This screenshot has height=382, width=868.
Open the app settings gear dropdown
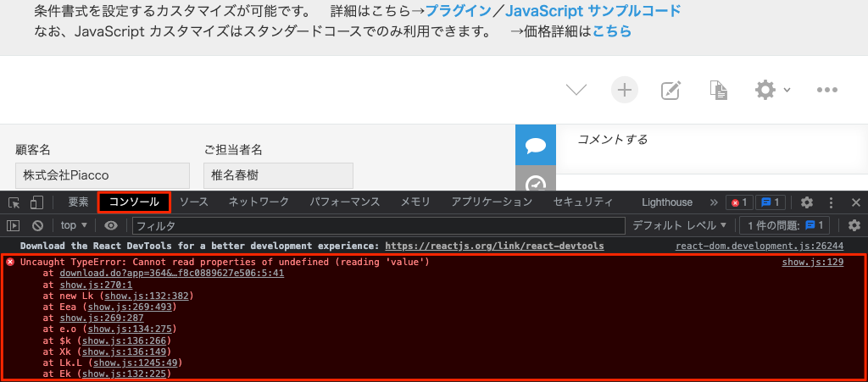[x=772, y=90]
